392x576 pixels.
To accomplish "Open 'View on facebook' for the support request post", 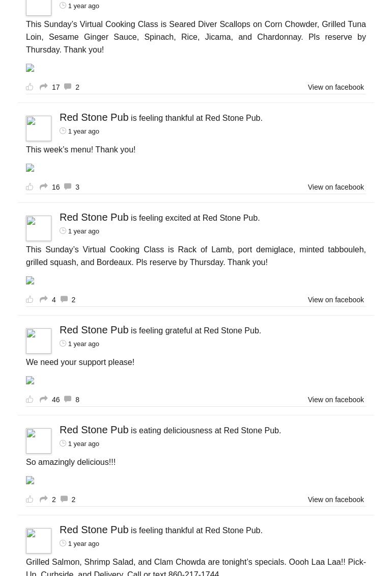I will click(x=335, y=400).
